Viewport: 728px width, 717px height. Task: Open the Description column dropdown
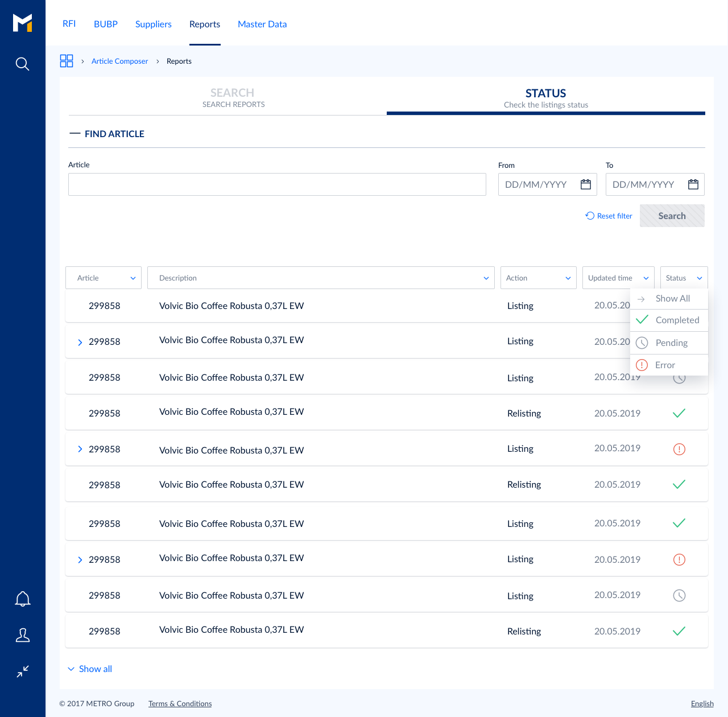click(321, 278)
